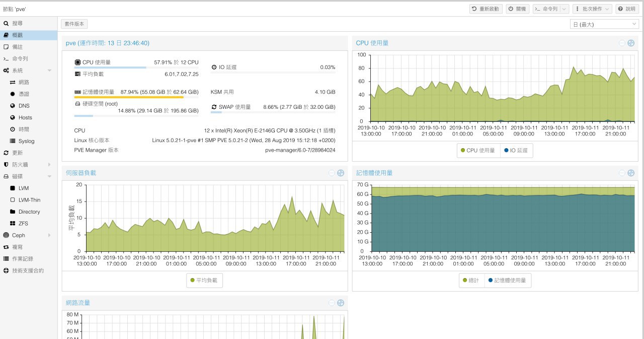644x339 pixels.
Task: Open the 備註 note icon in sidebar
Action: (6, 47)
